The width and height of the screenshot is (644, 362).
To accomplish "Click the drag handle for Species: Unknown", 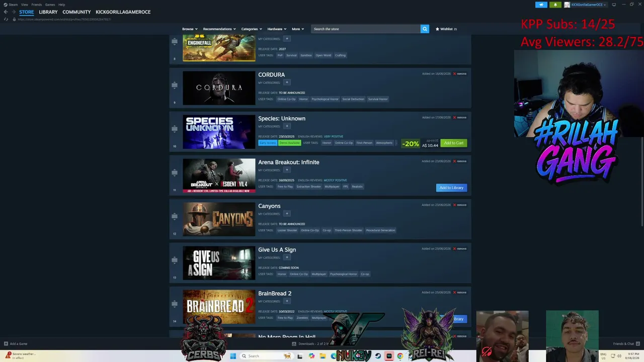I will (175, 129).
